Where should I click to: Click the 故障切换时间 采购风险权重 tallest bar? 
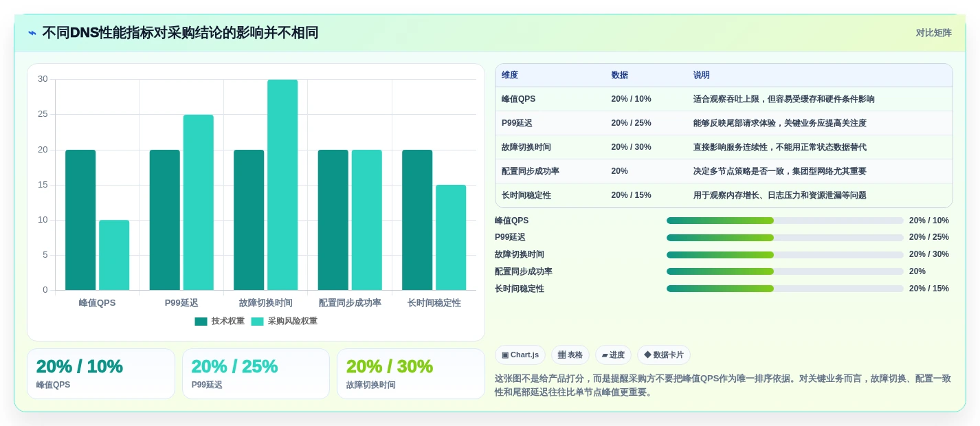[282, 185]
